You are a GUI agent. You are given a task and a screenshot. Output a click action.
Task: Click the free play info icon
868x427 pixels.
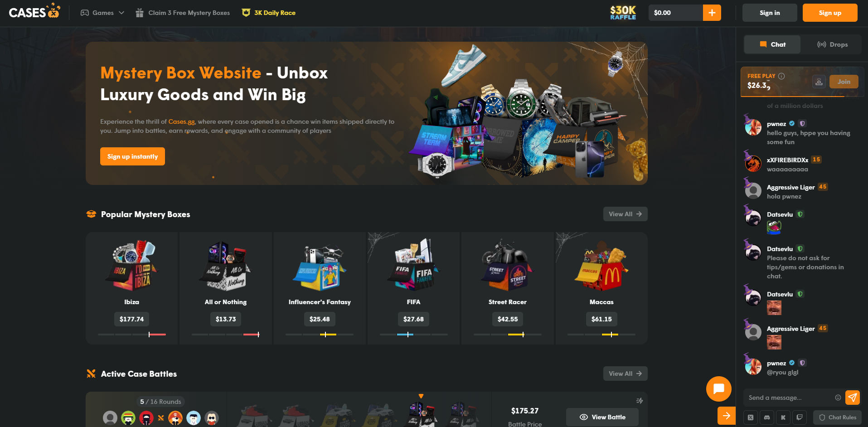coord(781,76)
